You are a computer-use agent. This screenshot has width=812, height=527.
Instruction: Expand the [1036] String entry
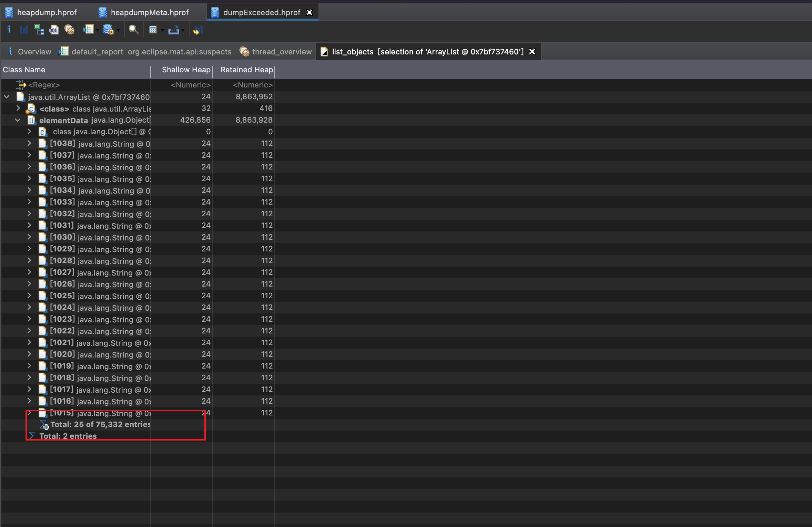tap(29, 167)
